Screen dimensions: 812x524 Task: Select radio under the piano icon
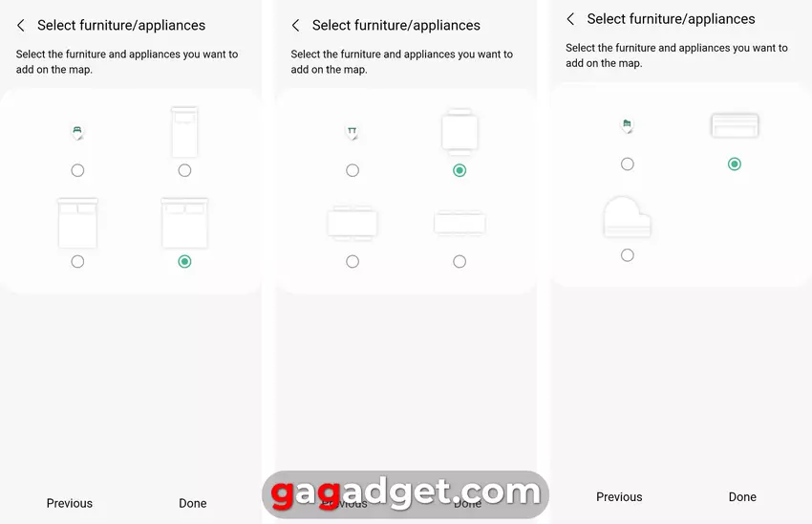click(627, 255)
